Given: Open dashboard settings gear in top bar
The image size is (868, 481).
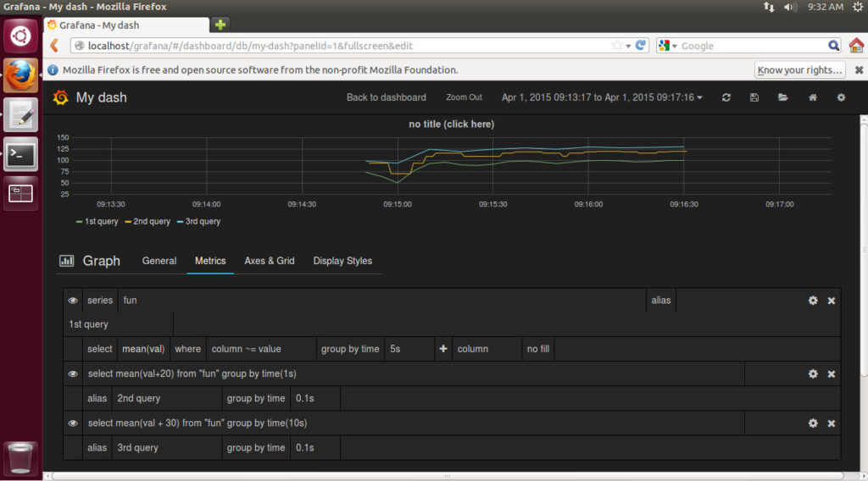Looking at the screenshot, I should coord(841,97).
